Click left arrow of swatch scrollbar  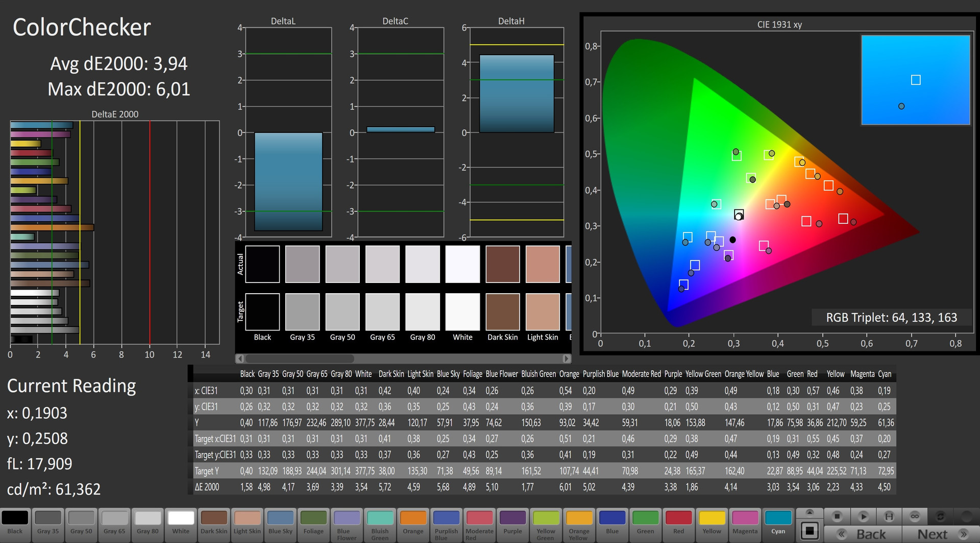point(240,359)
